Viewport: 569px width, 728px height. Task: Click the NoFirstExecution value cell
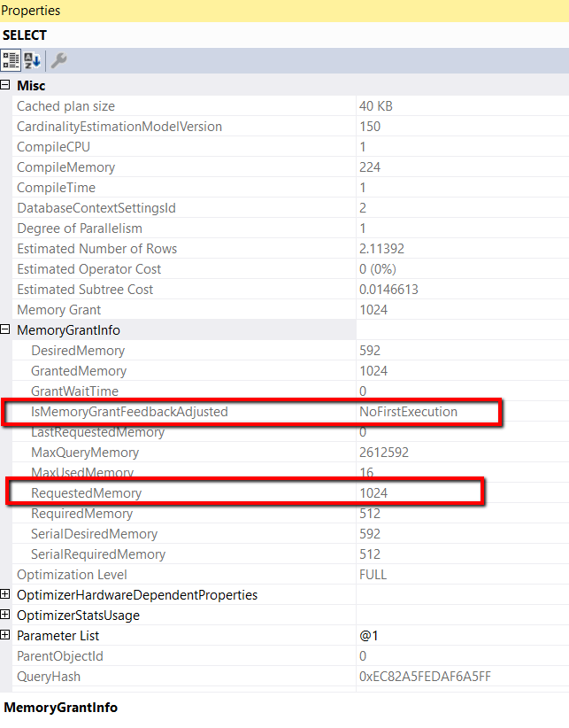click(x=462, y=412)
